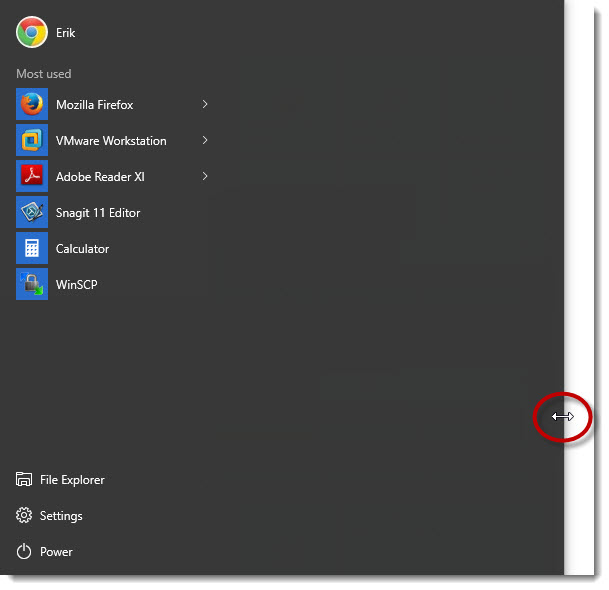Select the Mozilla Firefox text label
Image resolution: width=609 pixels, height=590 pixels.
(x=94, y=105)
